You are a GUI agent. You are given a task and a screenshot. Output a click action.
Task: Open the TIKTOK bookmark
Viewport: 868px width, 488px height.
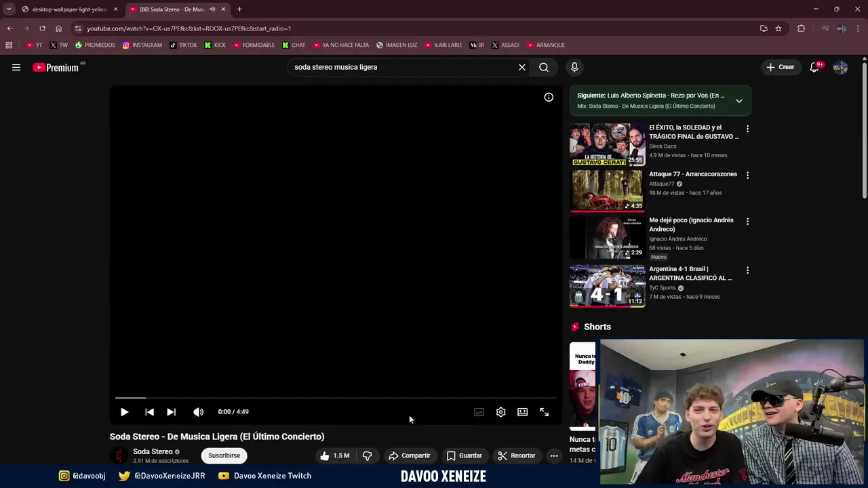pos(183,45)
